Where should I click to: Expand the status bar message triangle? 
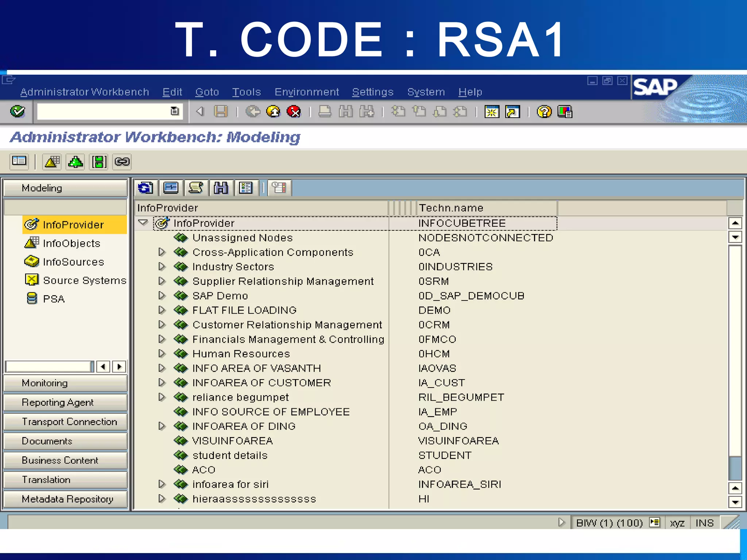point(562,522)
